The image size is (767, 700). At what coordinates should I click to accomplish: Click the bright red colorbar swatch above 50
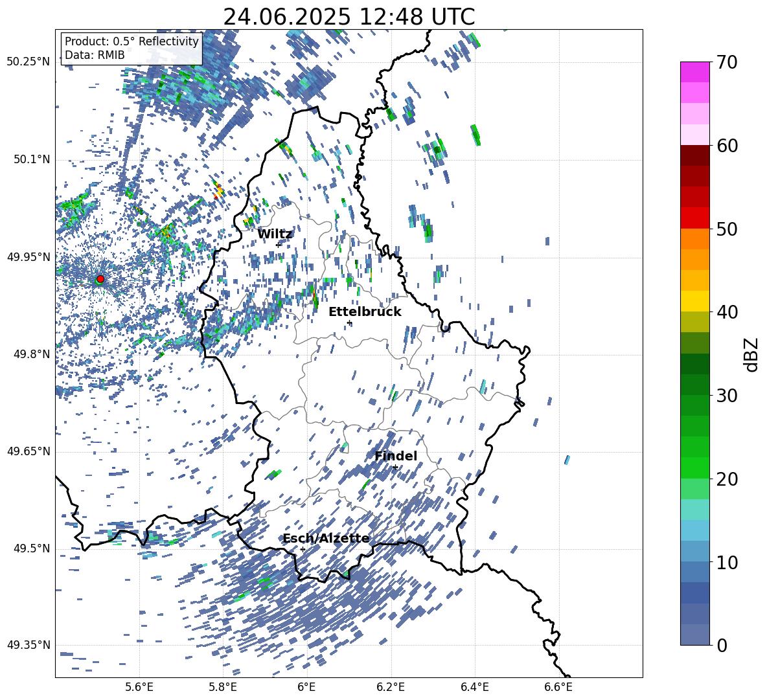[x=694, y=218]
